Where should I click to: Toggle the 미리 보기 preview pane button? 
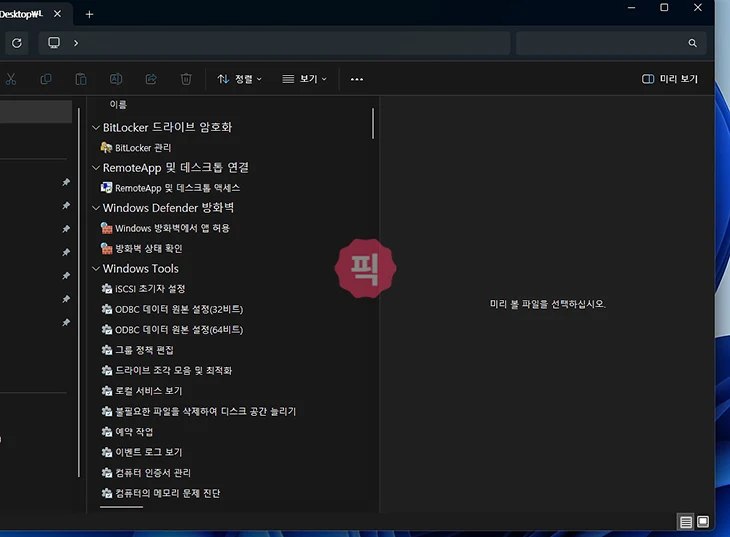(670, 79)
